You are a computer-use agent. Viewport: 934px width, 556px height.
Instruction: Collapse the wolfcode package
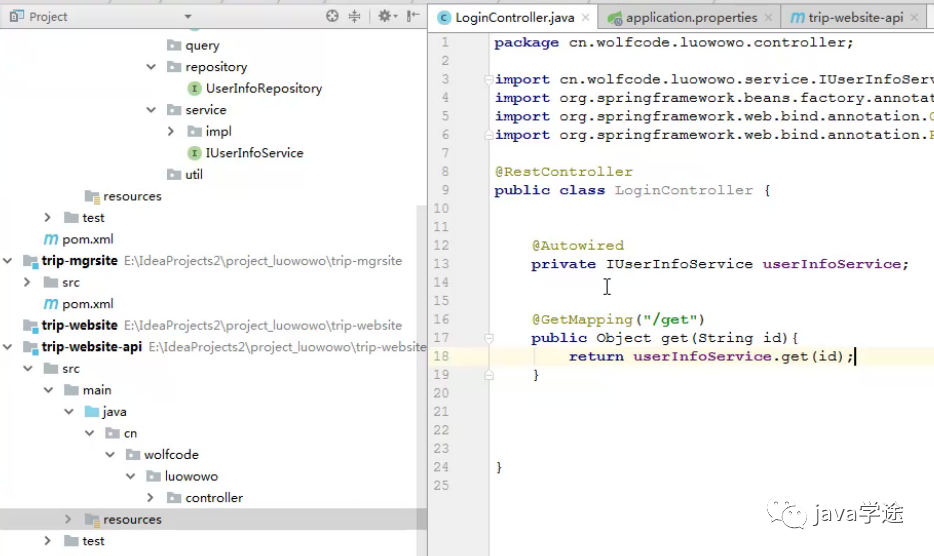click(110, 455)
